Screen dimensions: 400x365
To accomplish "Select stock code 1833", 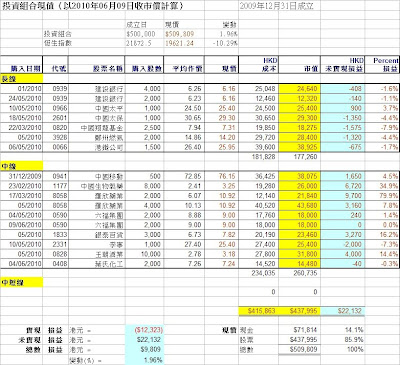I will click(60, 235).
